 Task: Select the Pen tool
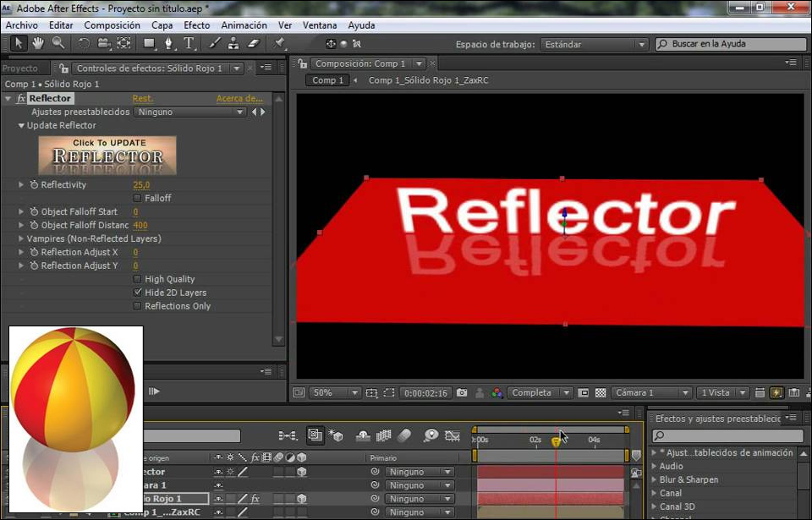tap(169, 43)
